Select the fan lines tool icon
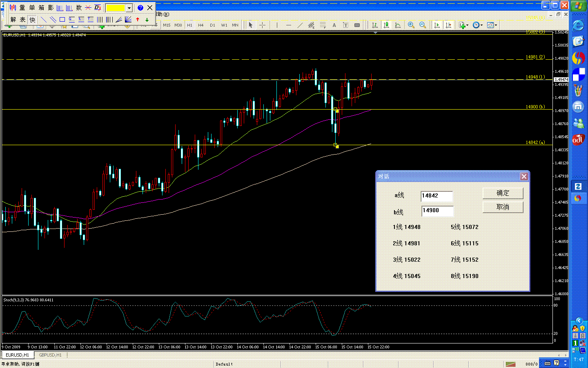This screenshot has width=588, height=368. click(x=128, y=19)
